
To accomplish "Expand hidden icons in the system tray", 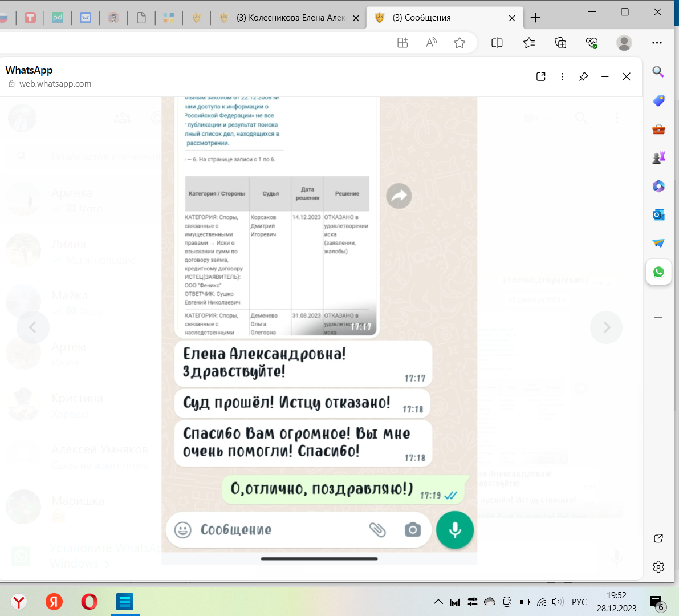I will tap(438, 601).
